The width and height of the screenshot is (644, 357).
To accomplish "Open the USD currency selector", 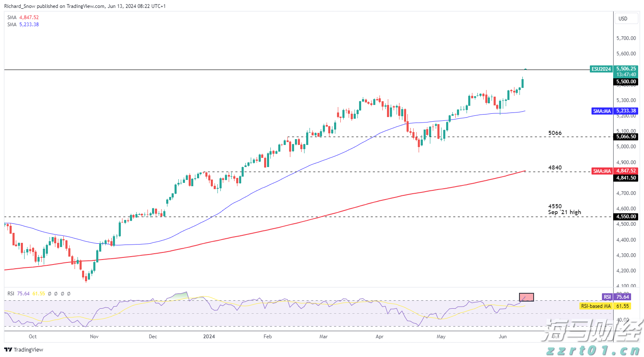I will 626,18.
